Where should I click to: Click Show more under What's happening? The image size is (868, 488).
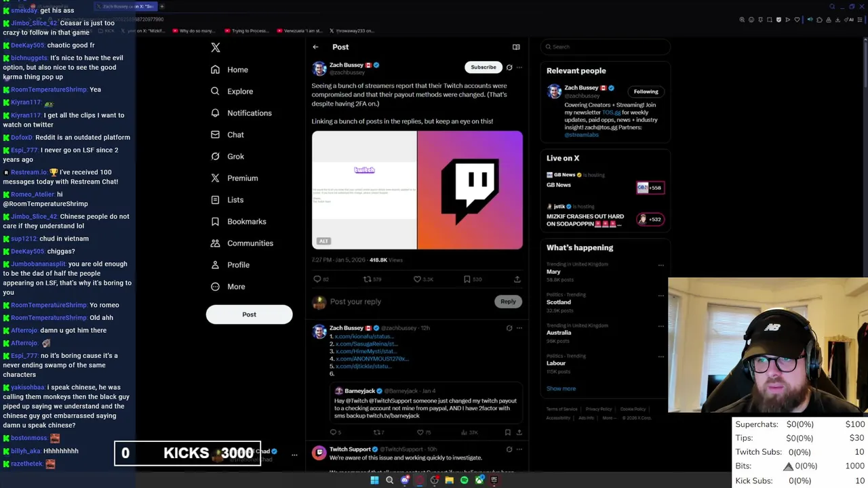coord(561,388)
